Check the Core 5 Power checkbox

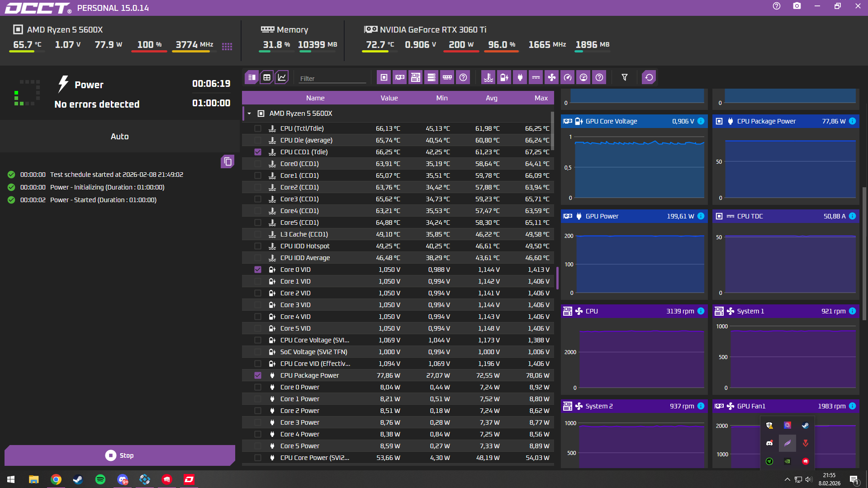pyautogui.click(x=258, y=446)
